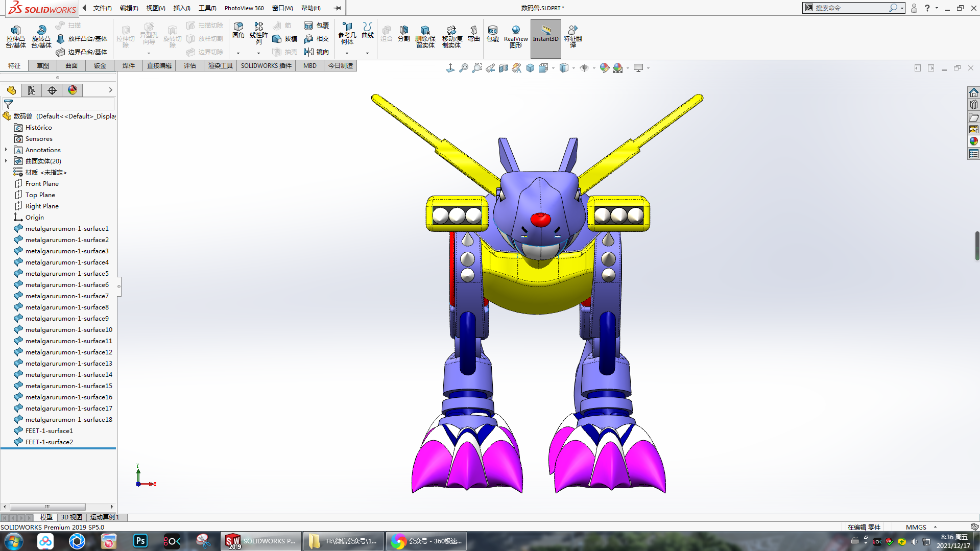Open the PhotoView 360 menu
The width and height of the screenshot is (980, 551).
coord(244,8)
